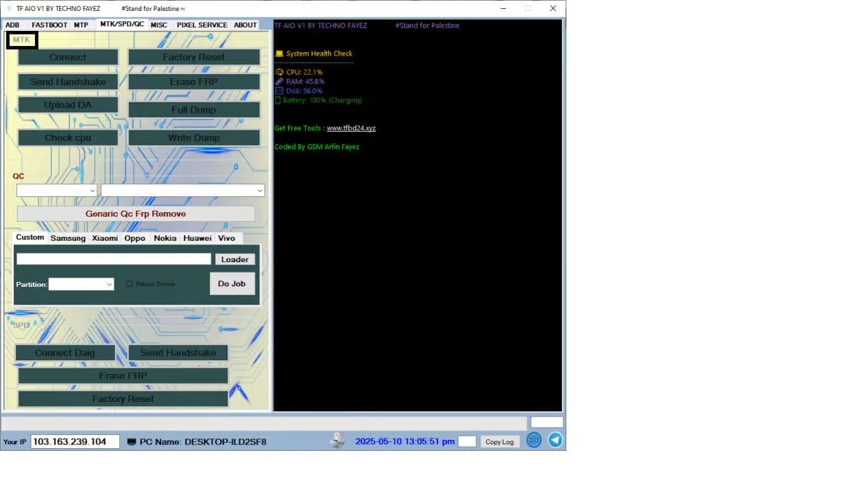Expand the second wide QC dropdown
Viewport: 868px width, 479px height.
pos(183,190)
